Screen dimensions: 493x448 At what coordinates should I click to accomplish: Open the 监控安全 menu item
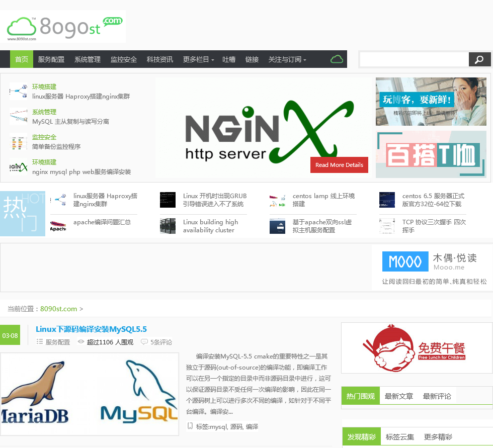pos(124,59)
